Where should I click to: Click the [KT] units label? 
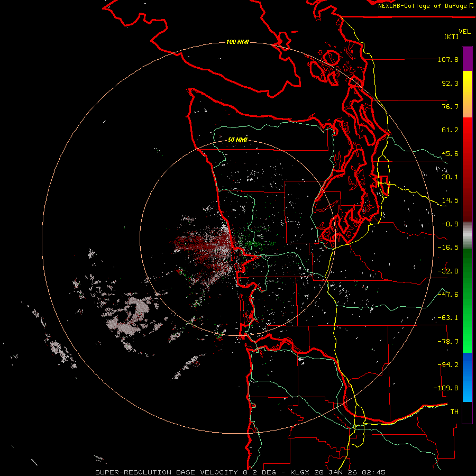click(452, 36)
